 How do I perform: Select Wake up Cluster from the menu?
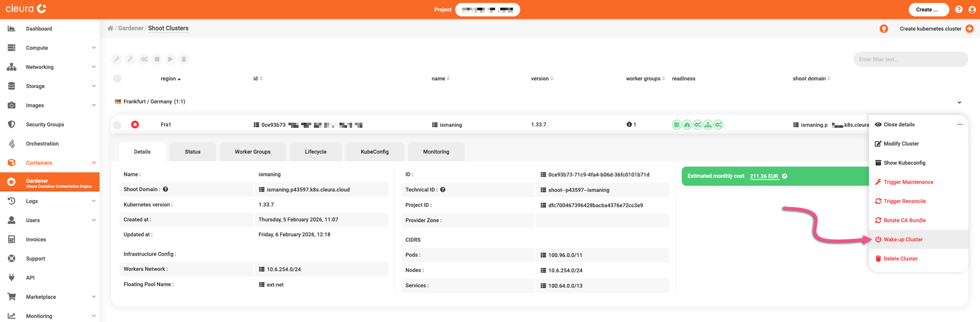902,240
